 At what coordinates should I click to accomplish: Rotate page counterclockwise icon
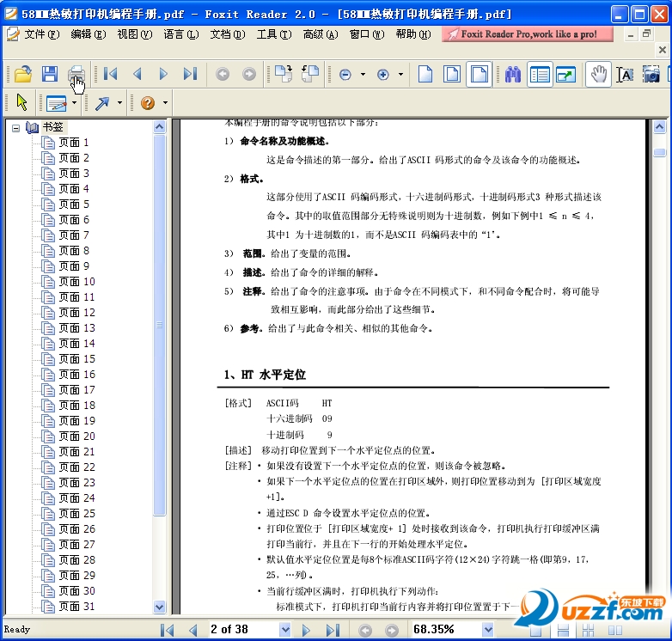click(310, 74)
